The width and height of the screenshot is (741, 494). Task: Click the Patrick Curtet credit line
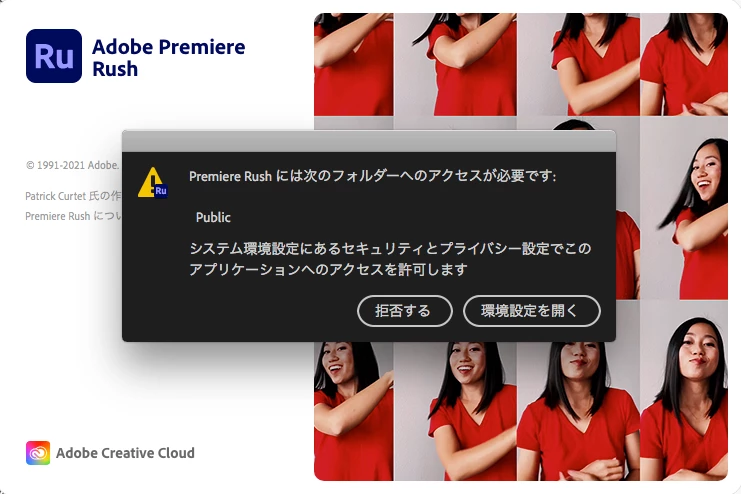point(73,196)
